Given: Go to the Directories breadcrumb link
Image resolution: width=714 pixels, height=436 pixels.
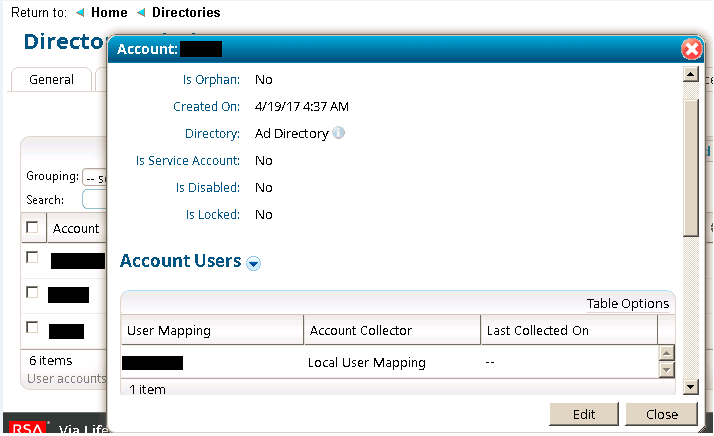Looking at the screenshot, I should 186,13.
